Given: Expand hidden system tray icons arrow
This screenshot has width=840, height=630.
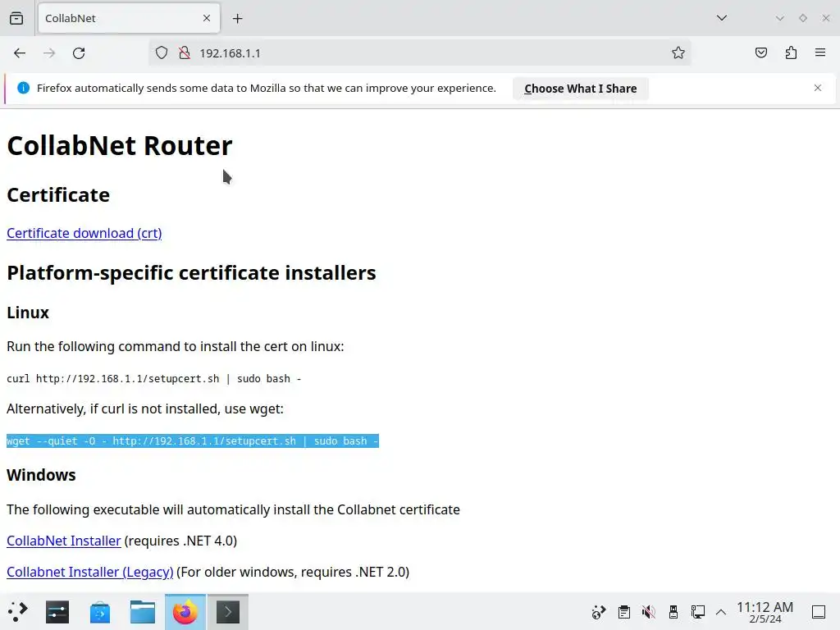Looking at the screenshot, I should pos(721,612).
